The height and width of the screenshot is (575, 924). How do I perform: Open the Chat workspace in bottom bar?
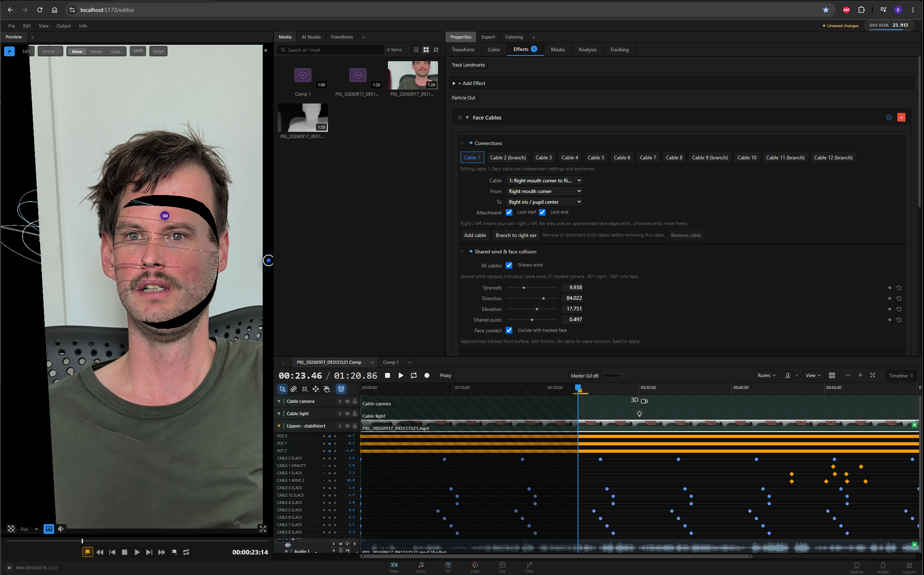(529, 567)
